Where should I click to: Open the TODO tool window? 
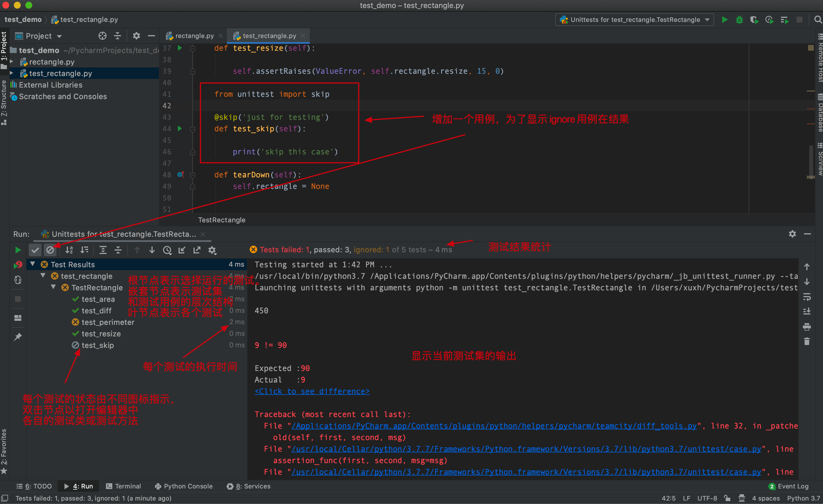pyautogui.click(x=34, y=486)
